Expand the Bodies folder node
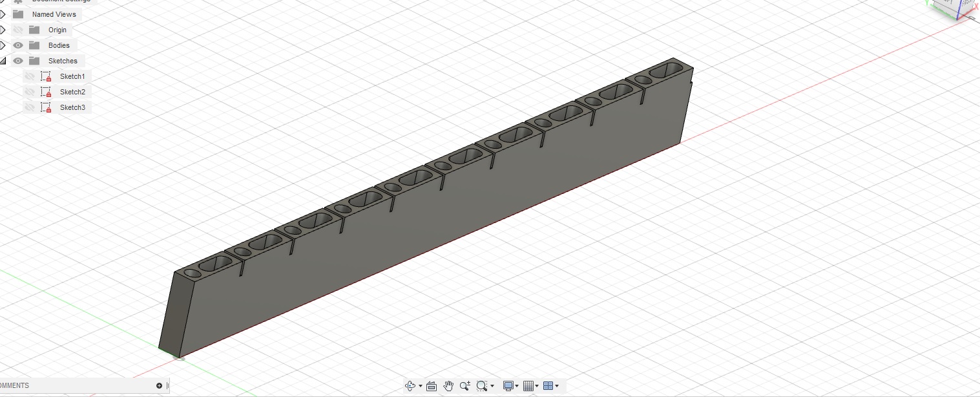The height and width of the screenshot is (397, 980). coord(3,45)
